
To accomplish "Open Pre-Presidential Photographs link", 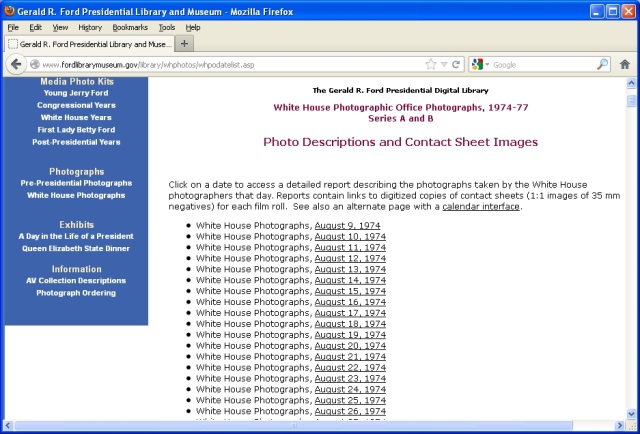I will 76,183.
